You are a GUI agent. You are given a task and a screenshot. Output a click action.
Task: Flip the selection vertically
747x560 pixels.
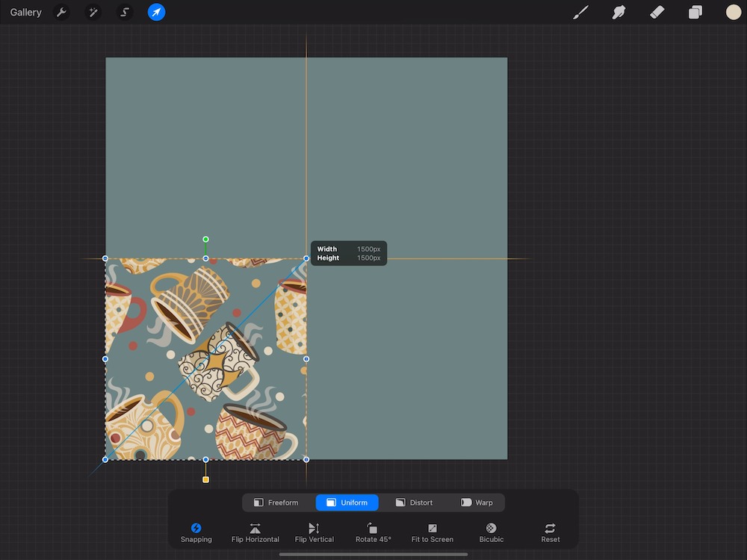coord(314,532)
